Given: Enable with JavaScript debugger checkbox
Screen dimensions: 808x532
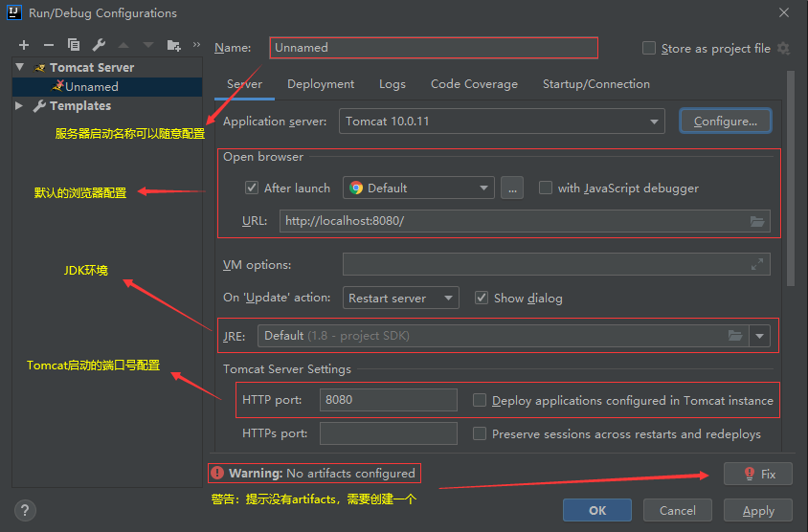Looking at the screenshot, I should click(545, 188).
